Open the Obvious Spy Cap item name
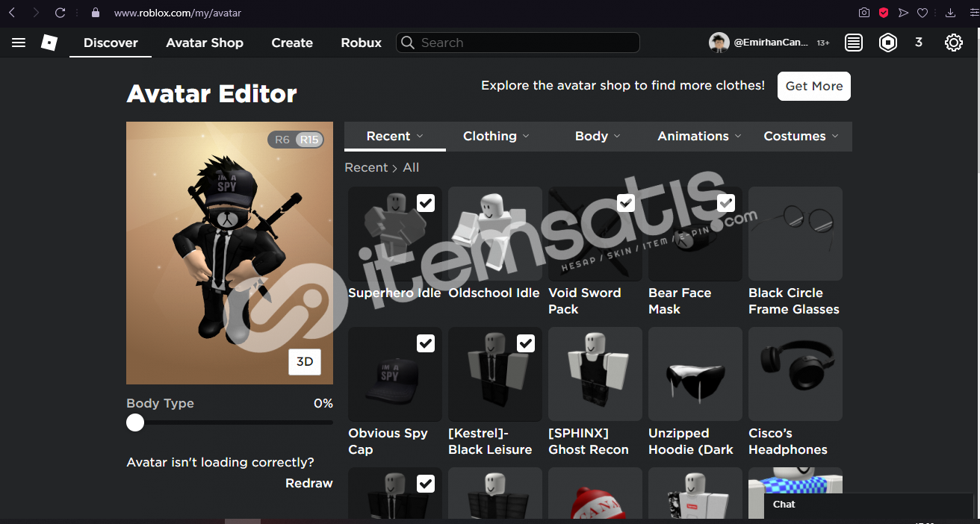The height and width of the screenshot is (524, 980). click(388, 441)
